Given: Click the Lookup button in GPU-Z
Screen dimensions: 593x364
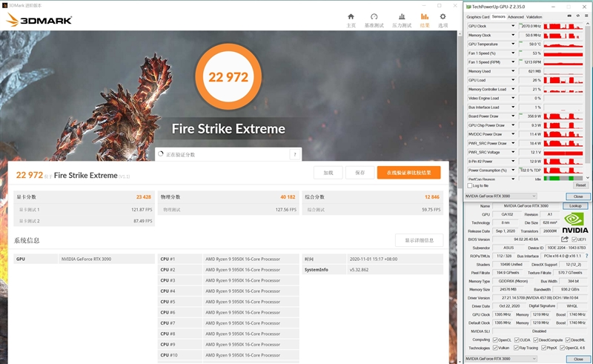Looking at the screenshot, I should (x=575, y=206).
